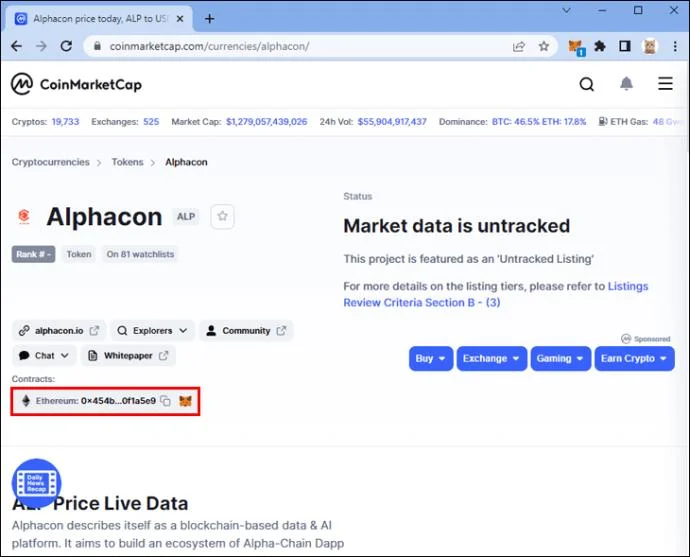Click Dominance BTC 46.5% ETH 17.8%
Image resolution: width=690 pixels, height=557 pixels.
click(x=539, y=122)
